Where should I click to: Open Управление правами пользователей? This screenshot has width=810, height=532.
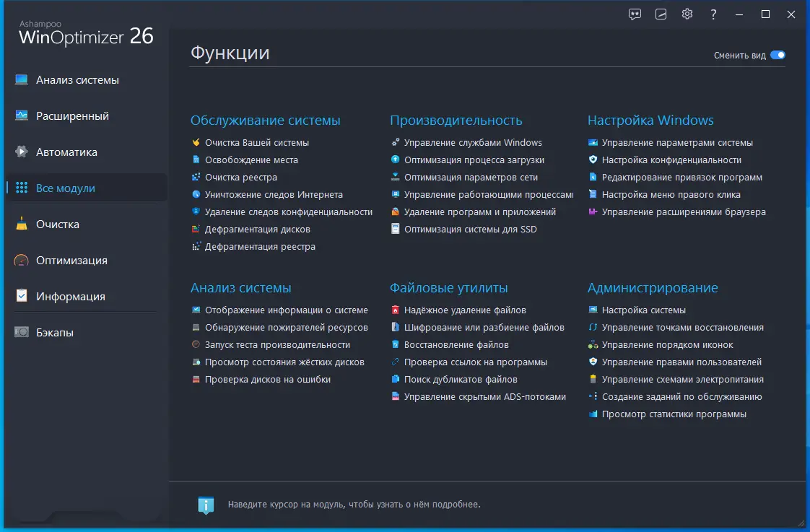(x=681, y=362)
